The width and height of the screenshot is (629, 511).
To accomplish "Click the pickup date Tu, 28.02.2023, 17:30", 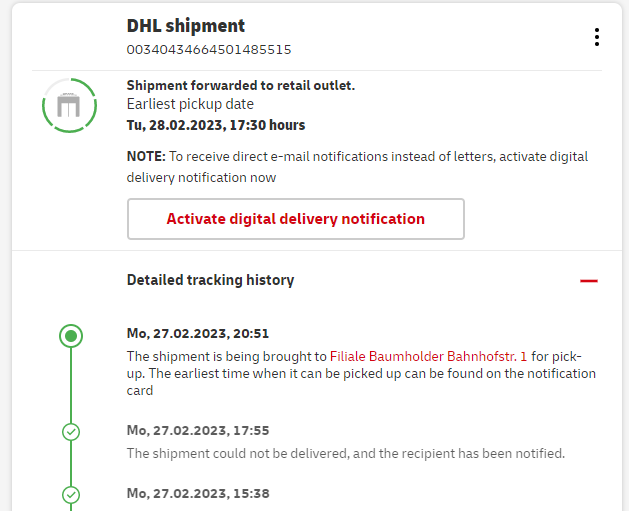I will (x=216, y=125).
